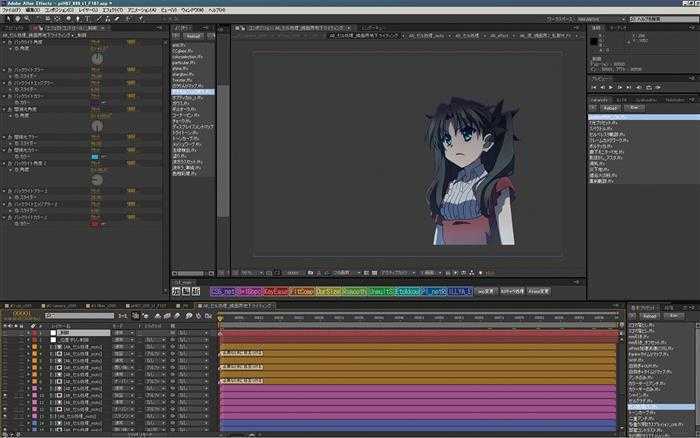700x438 pixels.
Task: Click the Search Help field
Action: click(663, 19)
